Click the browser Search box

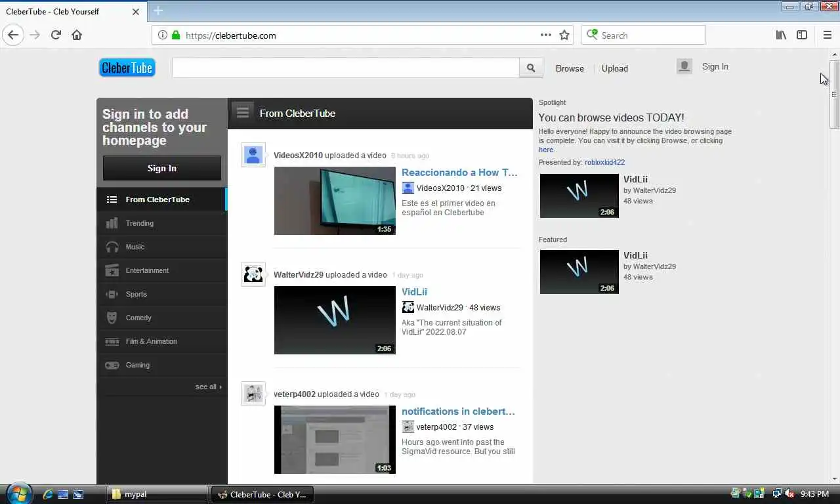[643, 35]
